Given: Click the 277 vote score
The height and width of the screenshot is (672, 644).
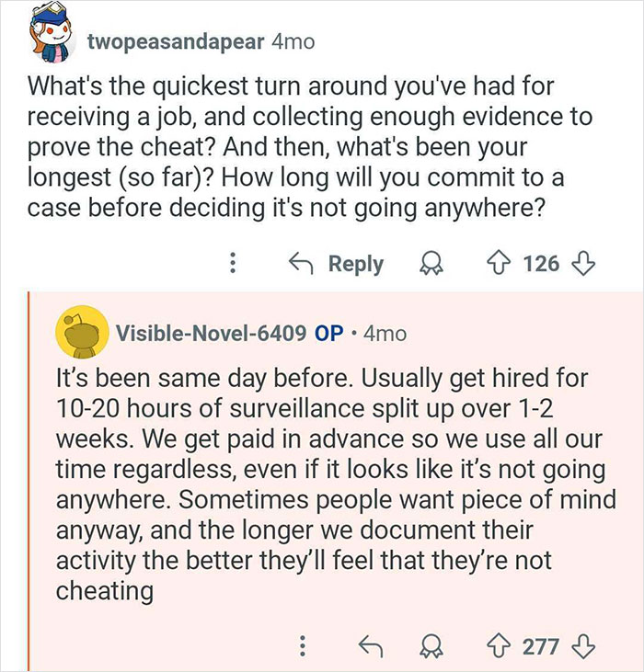Looking at the screenshot, I should tap(541, 646).
